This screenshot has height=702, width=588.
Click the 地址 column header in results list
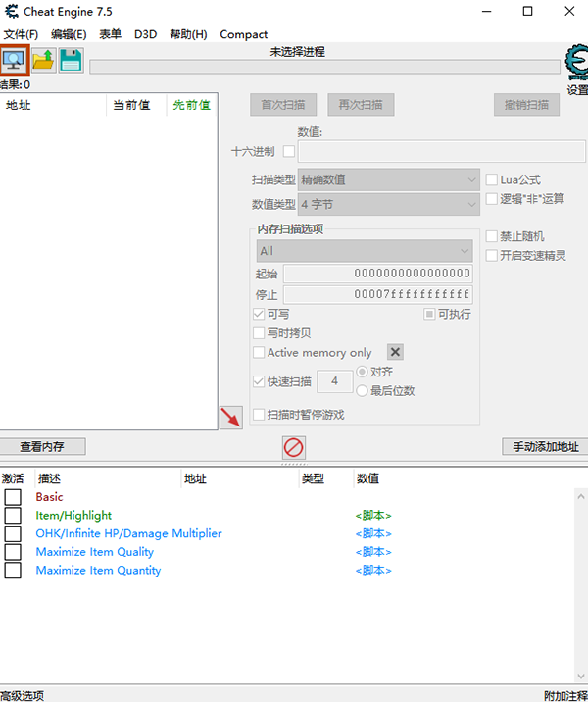point(53,105)
